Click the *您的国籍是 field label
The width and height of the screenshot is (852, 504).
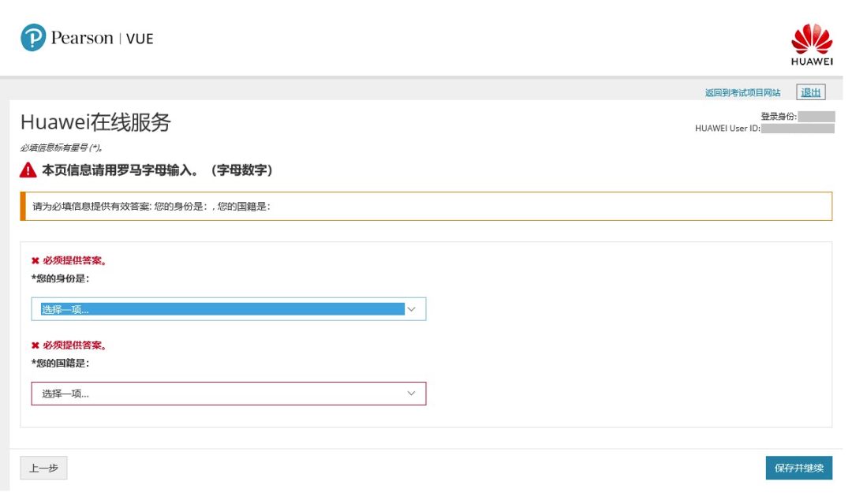(x=60, y=364)
